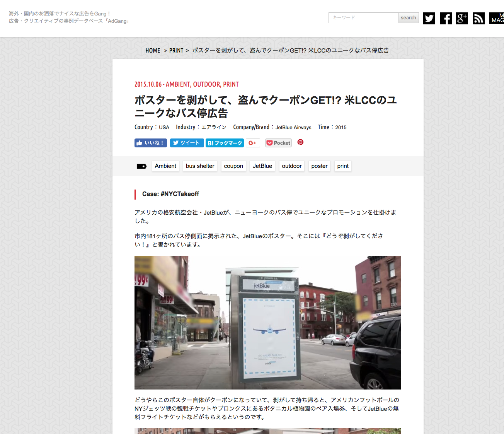Viewport: 504px width, 434px height.
Task: Click the JetBlue bus stop poster image
Action: [x=268, y=323]
